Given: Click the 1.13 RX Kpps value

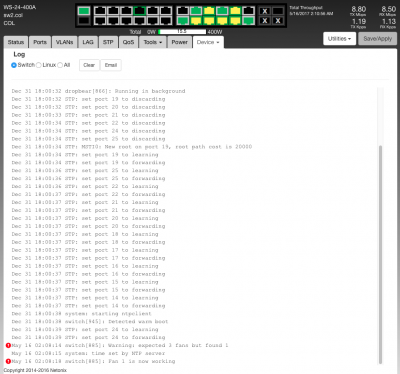Looking at the screenshot, I should click(x=389, y=21).
